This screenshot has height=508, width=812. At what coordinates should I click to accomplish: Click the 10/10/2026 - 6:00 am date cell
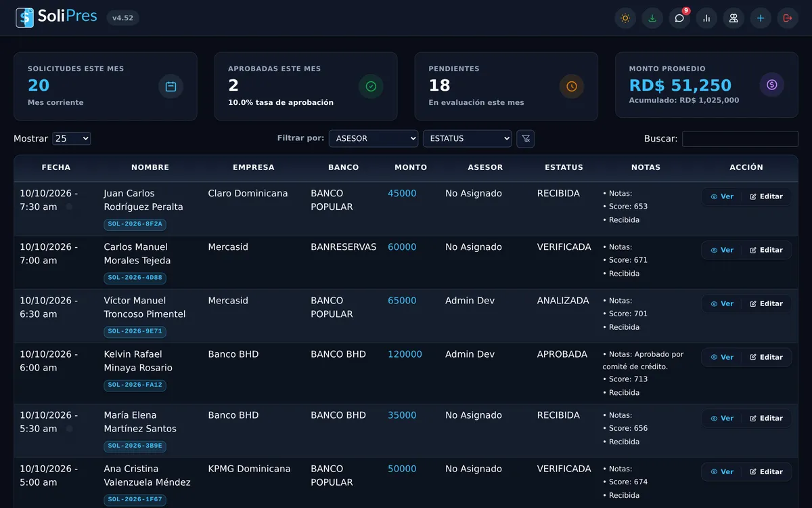click(x=49, y=361)
